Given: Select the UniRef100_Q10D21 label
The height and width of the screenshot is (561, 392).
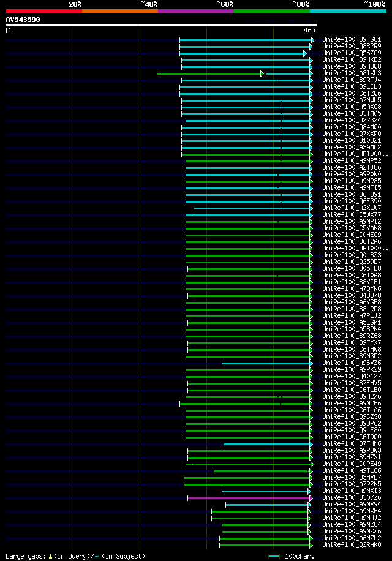Looking at the screenshot, I should (352, 141).
